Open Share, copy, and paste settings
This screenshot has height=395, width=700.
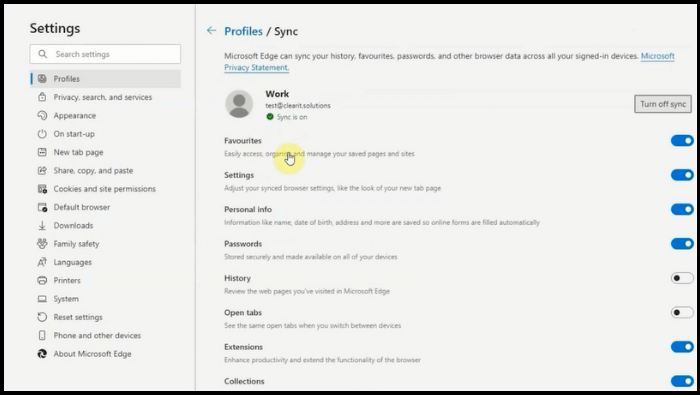(x=105, y=170)
